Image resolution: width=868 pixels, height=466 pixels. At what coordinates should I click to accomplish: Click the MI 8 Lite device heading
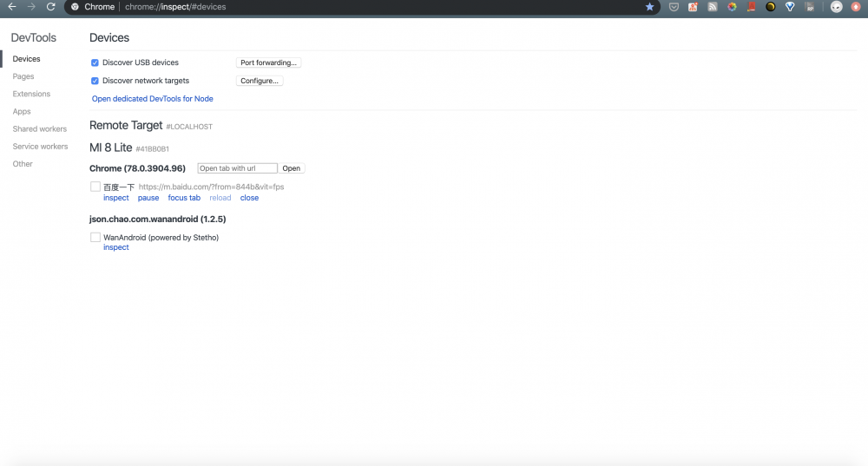[x=111, y=148]
